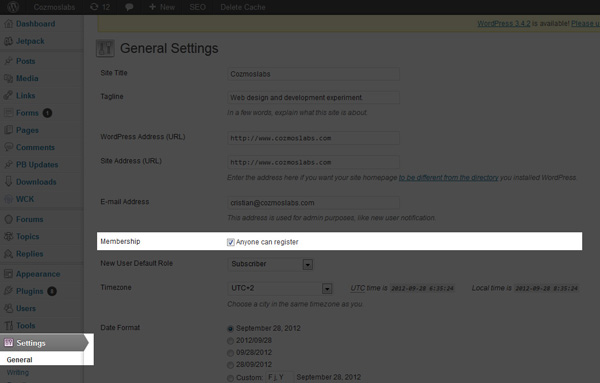Click the Appearance sidebar icon
Viewport: 600px width, 383px height.
click(x=8, y=274)
